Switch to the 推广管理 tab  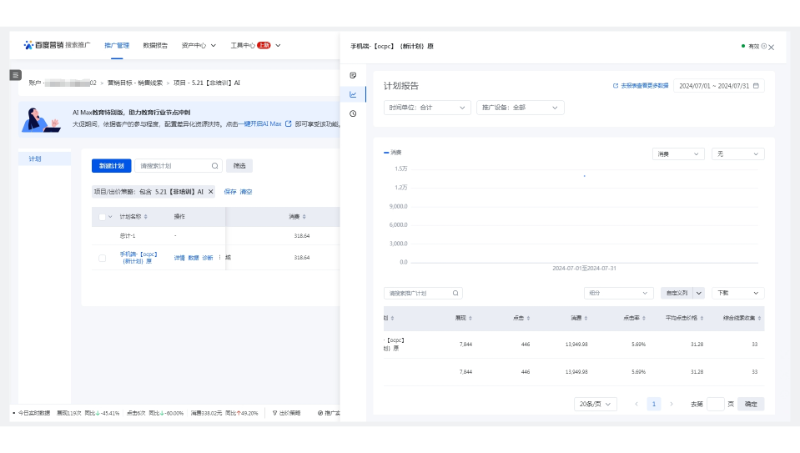(117, 45)
